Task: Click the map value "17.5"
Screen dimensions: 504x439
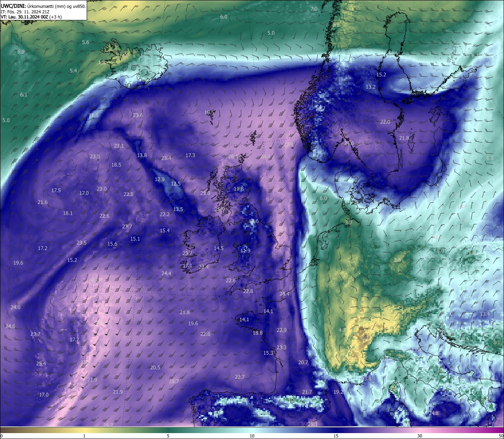Action: coord(56,190)
